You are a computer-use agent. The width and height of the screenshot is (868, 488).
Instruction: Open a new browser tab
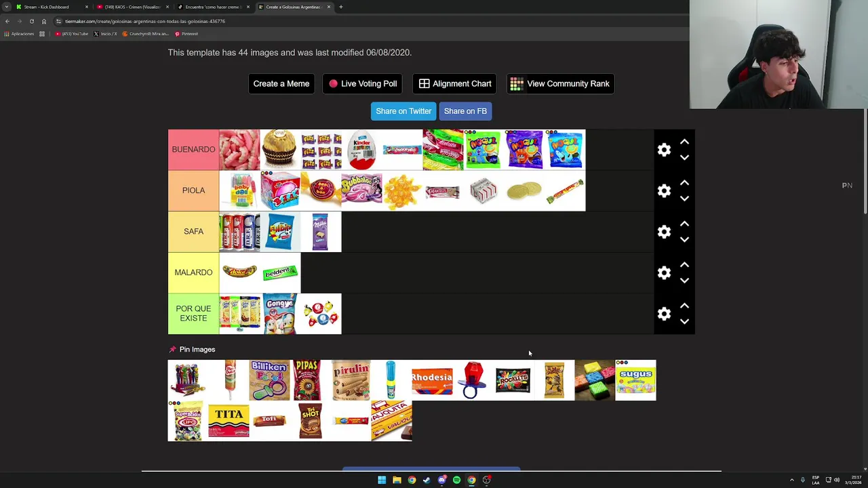(340, 7)
